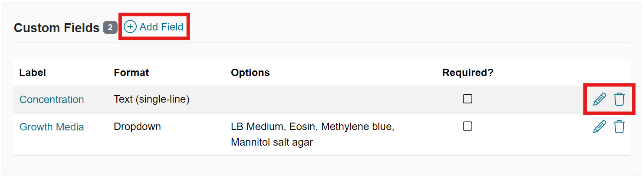Viewport: 644px width, 180px height.
Task: Click the Mannitol salt agar option text
Action: click(272, 142)
